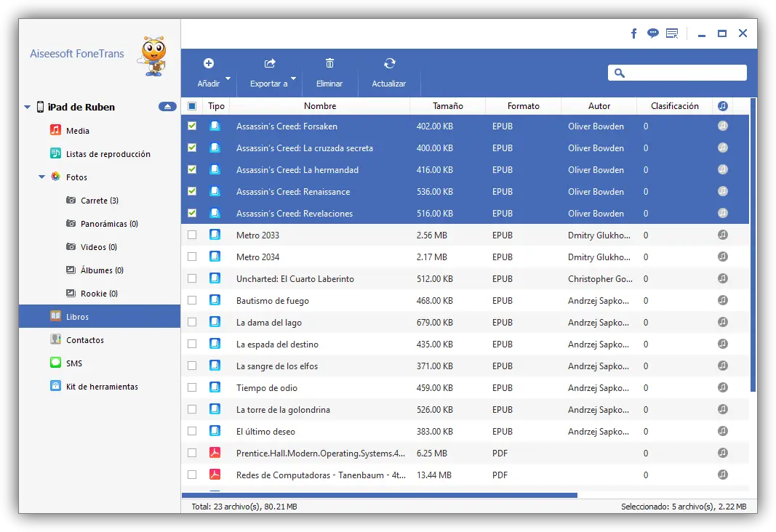Screen dimensions: 776x532
Task: Click the "13.44 MB" size cell
Action: (x=434, y=475)
